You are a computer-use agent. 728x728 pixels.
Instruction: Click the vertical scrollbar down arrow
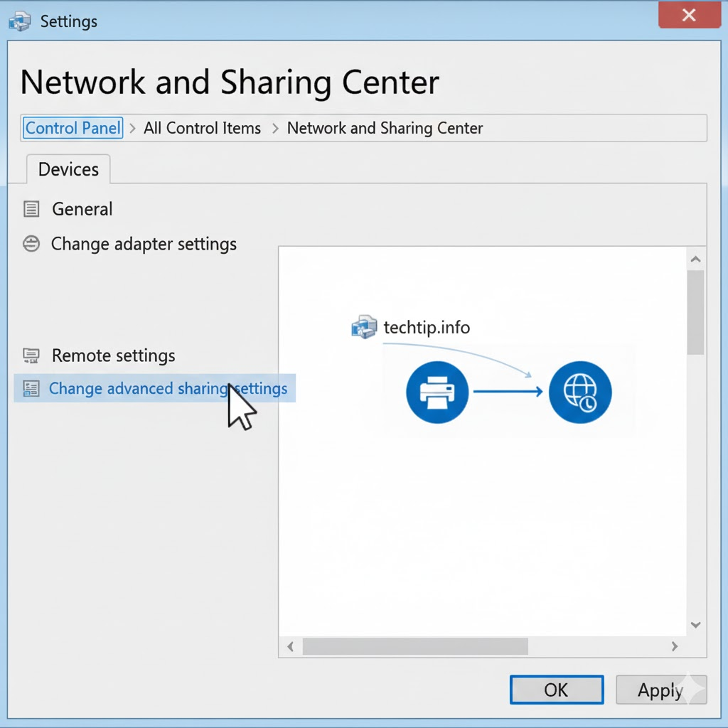pyautogui.click(x=695, y=625)
